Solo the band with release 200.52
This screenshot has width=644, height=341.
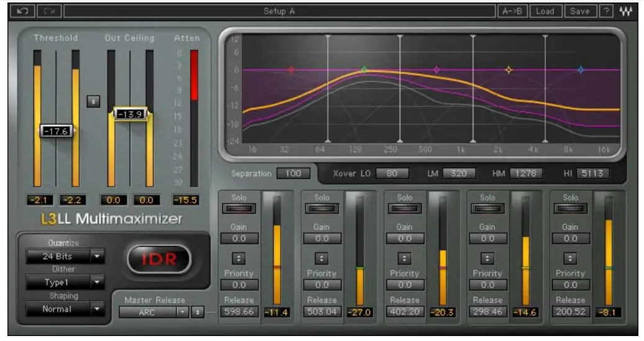point(571,209)
